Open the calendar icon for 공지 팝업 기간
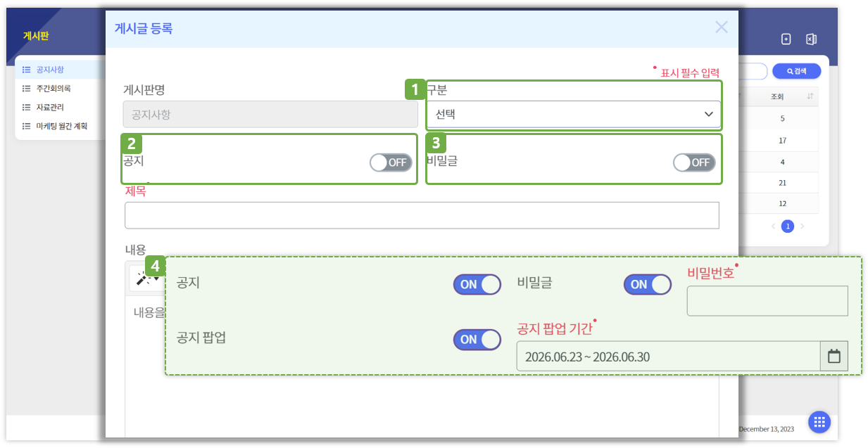868x448 pixels. (x=834, y=357)
